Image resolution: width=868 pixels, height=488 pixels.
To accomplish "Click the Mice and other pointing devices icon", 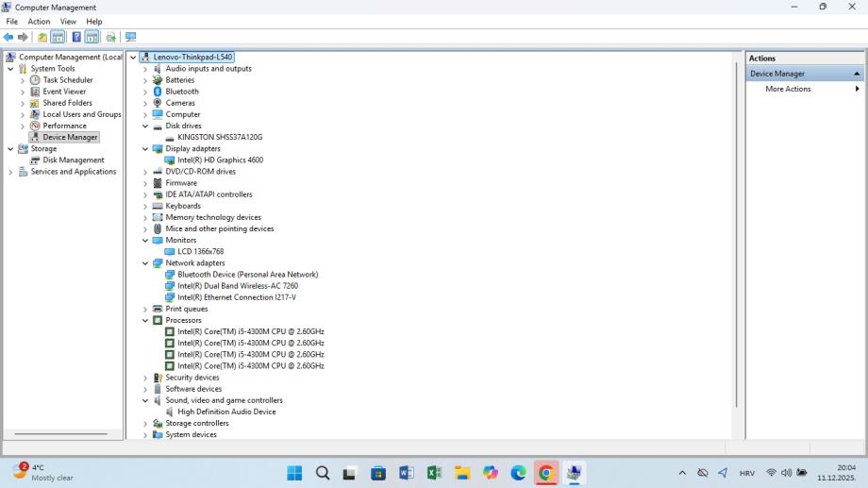I will pyautogui.click(x=158, y=228).
